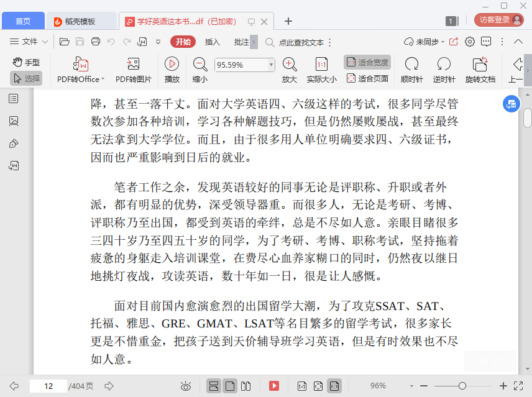Switch to the 开始 ribbon tab
The image size is (532, 397).
183,42
